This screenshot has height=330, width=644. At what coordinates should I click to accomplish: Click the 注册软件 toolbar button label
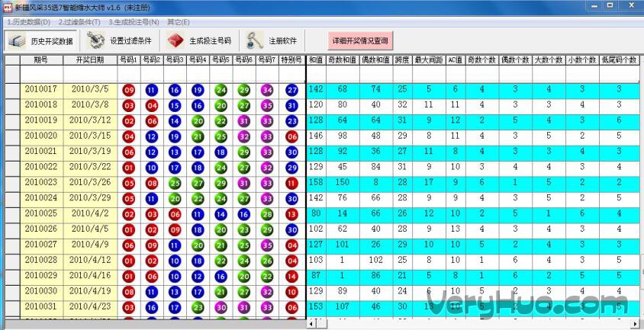282,41
